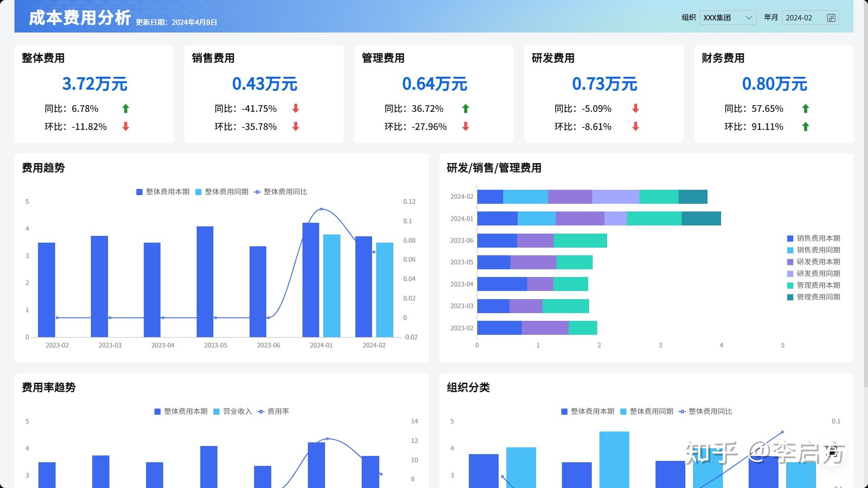
Task: Click the red arrow beside 环比 -27.96%
Action: (x=466, y=127)
